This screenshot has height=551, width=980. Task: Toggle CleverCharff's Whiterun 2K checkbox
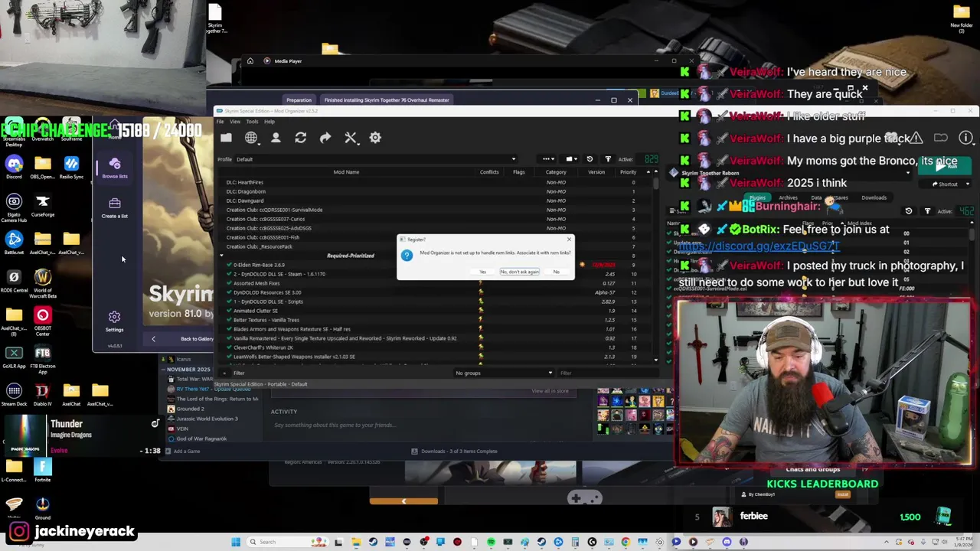(229, 347)
